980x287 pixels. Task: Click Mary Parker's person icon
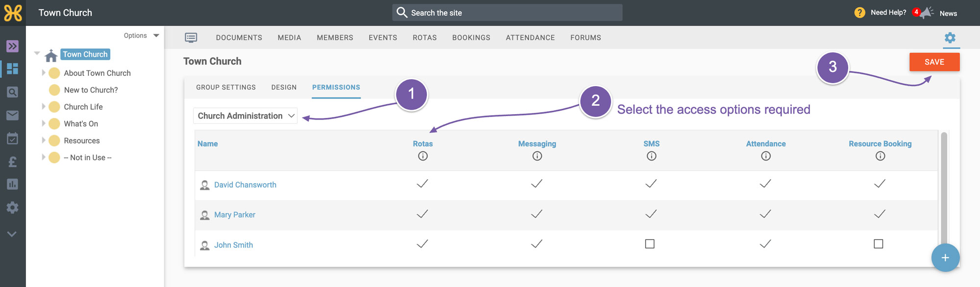(205, 215)
